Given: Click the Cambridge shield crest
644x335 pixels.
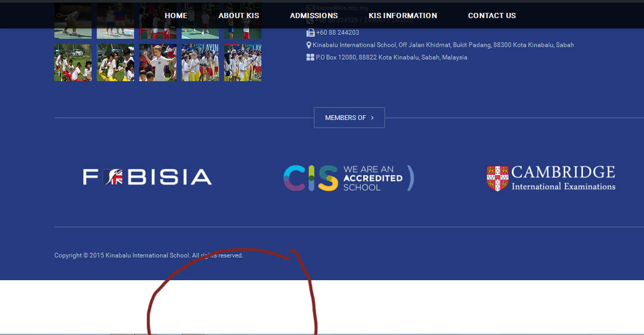Looking at the screenshot, I should point(497,178).
